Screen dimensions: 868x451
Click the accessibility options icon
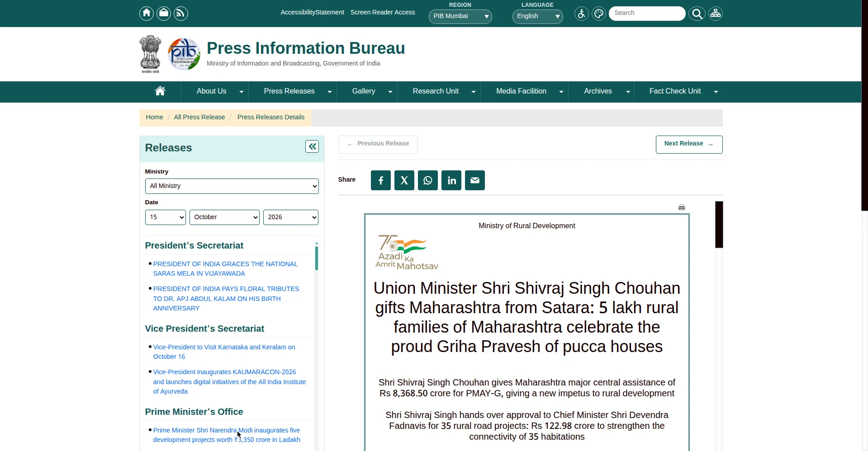[x=582, y=14]
